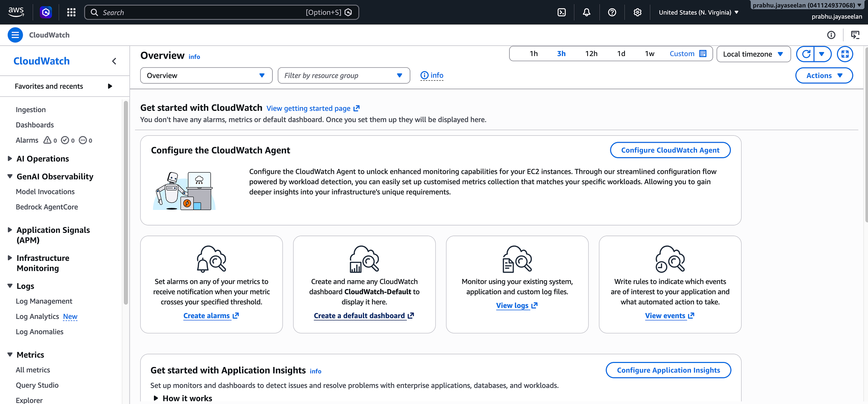Open the View events link

pos(670,316)
